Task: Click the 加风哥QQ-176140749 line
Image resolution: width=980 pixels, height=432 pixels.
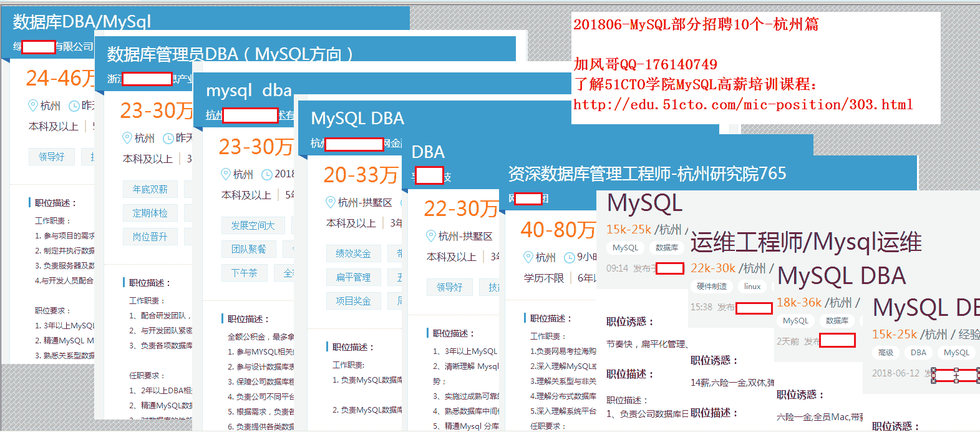Action: point(646,64)
